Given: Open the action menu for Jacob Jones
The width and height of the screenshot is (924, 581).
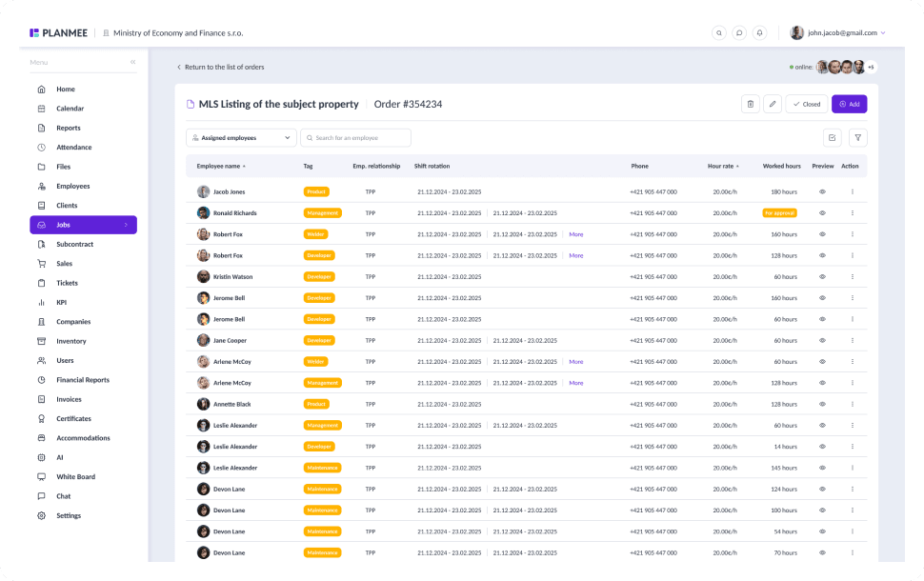Looking at the screenshot, I should pos(853,192).
